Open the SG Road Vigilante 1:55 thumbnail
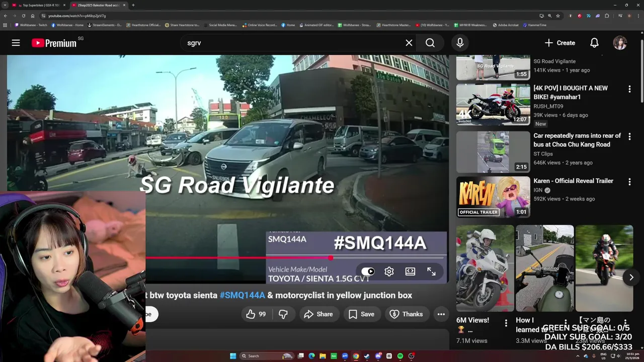 [493, 67]
